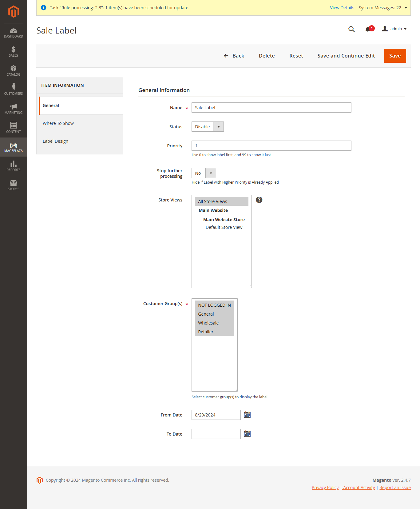Click the Store Views help icon
Screen dimensions: 420x510
coord(259,200)
